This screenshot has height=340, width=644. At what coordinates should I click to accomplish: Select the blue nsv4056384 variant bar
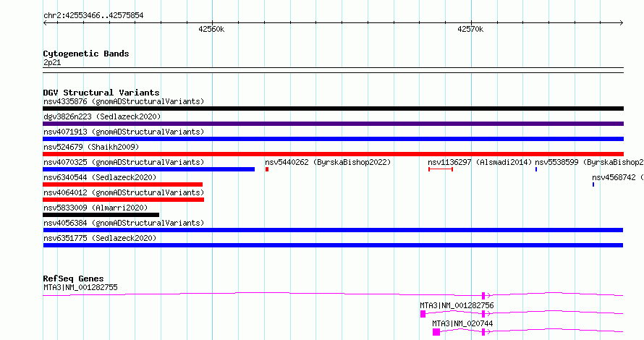(333, 230)
